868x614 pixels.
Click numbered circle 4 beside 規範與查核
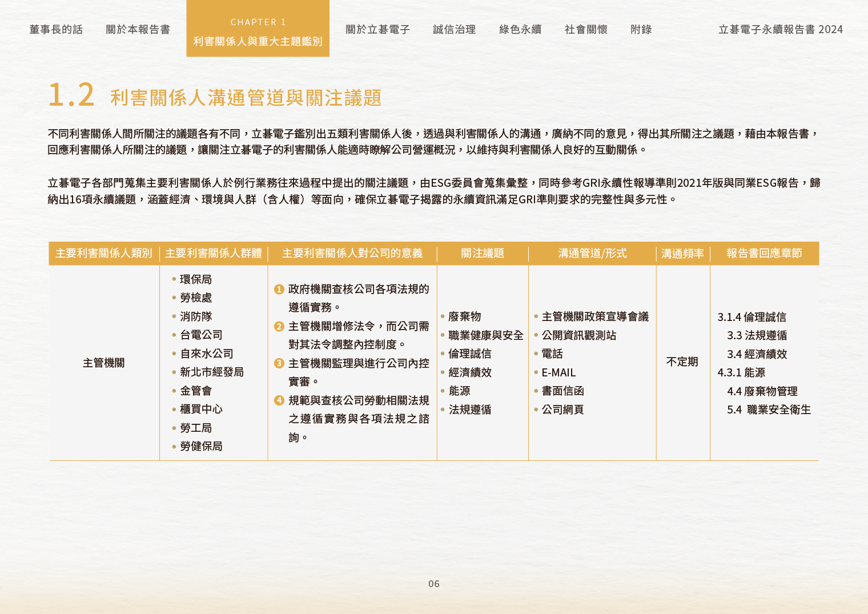pyautogui.click(x=279, y=400)
